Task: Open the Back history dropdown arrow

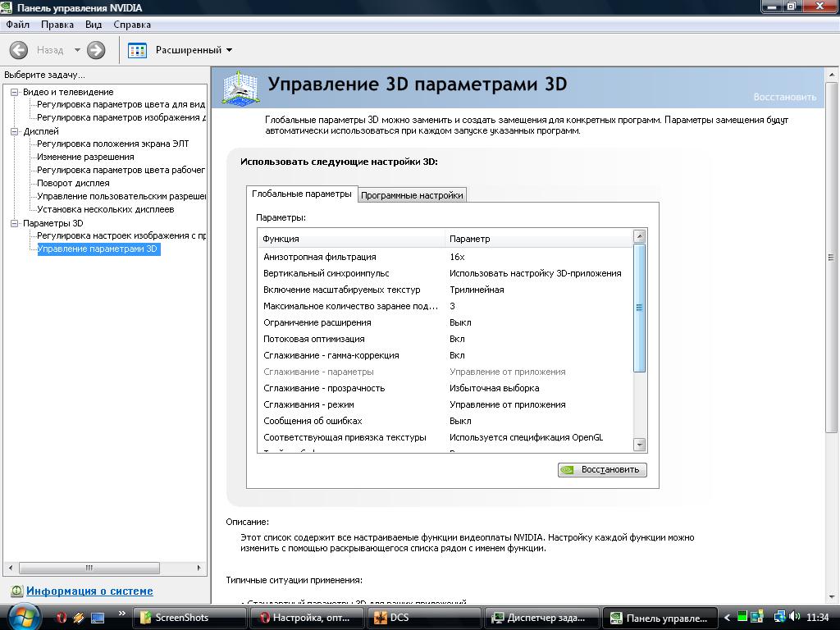Action: click(77, 50)
